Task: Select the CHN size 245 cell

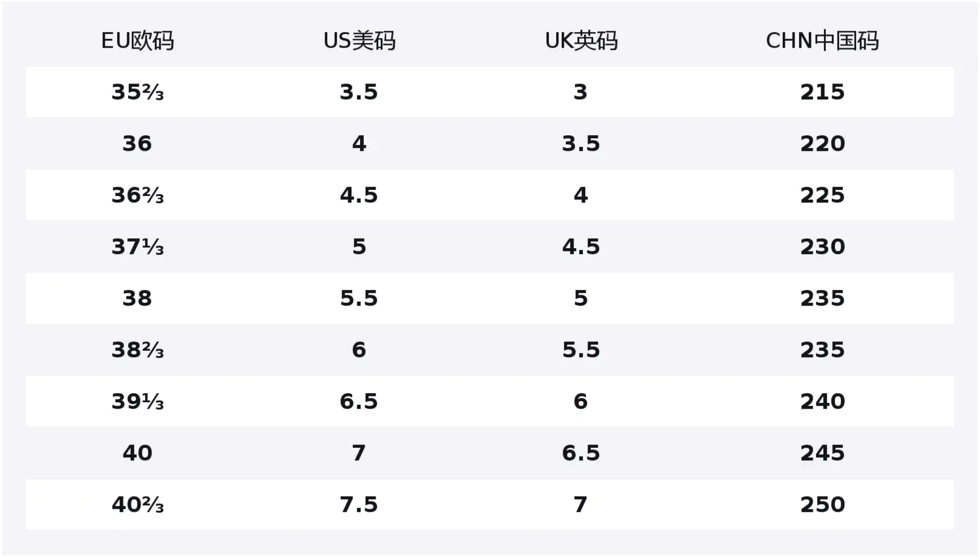Action: (x=823, y=453)
